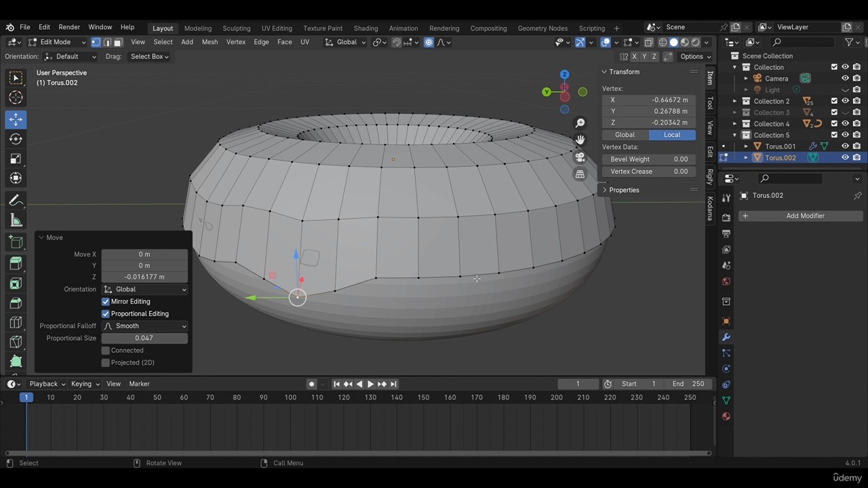Switch to face select mode
The width and height of the screenshot is (868, 488).
tap(117, 42)
